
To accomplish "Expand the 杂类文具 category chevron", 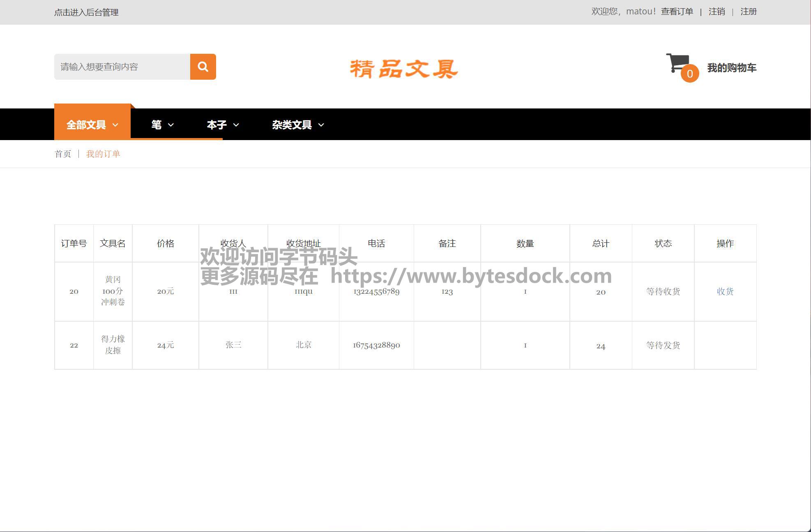I will [321, 125].
